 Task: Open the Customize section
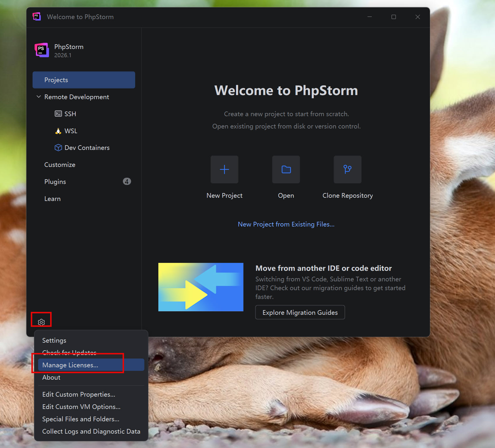(60, 165)
